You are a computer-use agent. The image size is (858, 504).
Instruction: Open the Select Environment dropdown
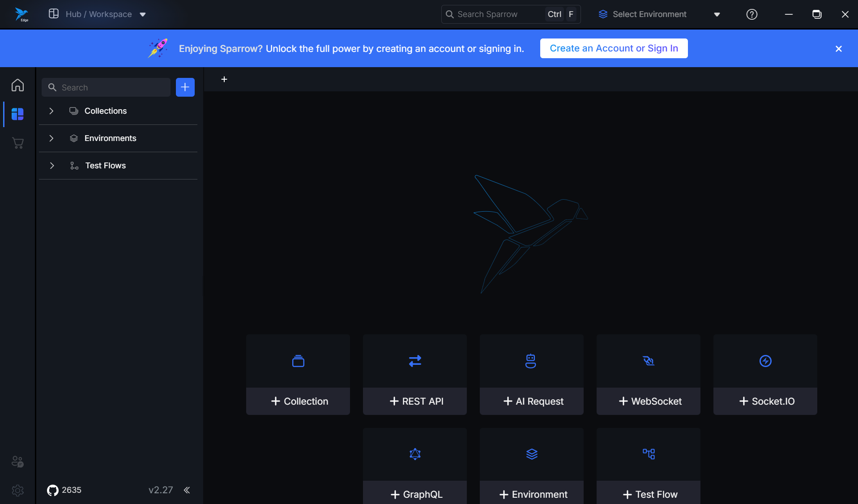point(659,14)
